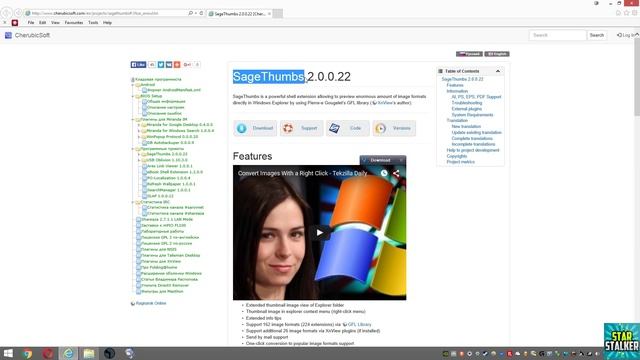Image resolution: width=640 pixels, height=360 pixels.
Task: Switch site language to Russian
Action: click(x=469, y=54)
